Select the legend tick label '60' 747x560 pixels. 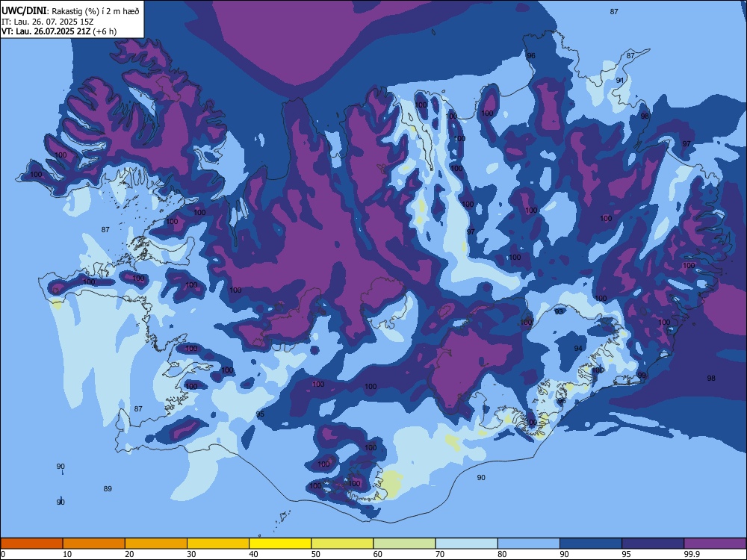click(x=378, y=554)
